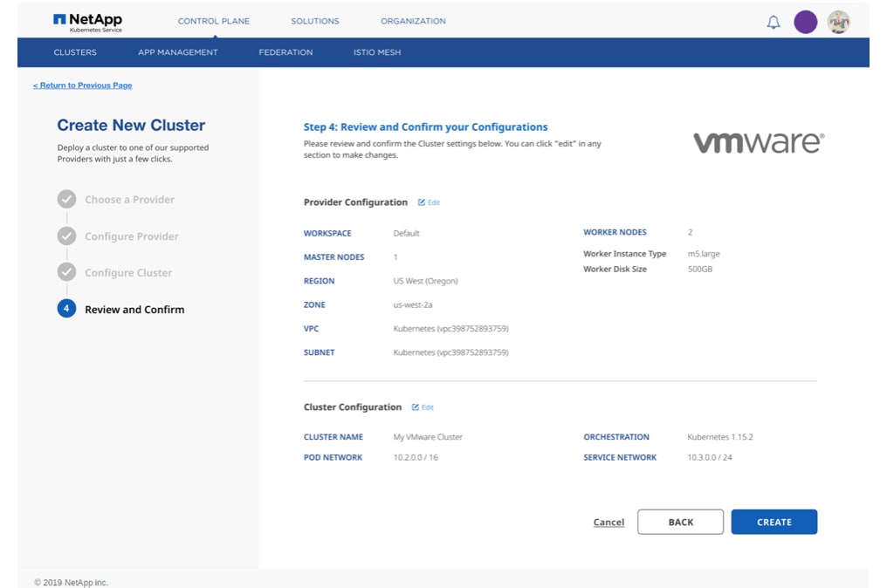Follow the Return to Previous Page link

pos(83,85)
